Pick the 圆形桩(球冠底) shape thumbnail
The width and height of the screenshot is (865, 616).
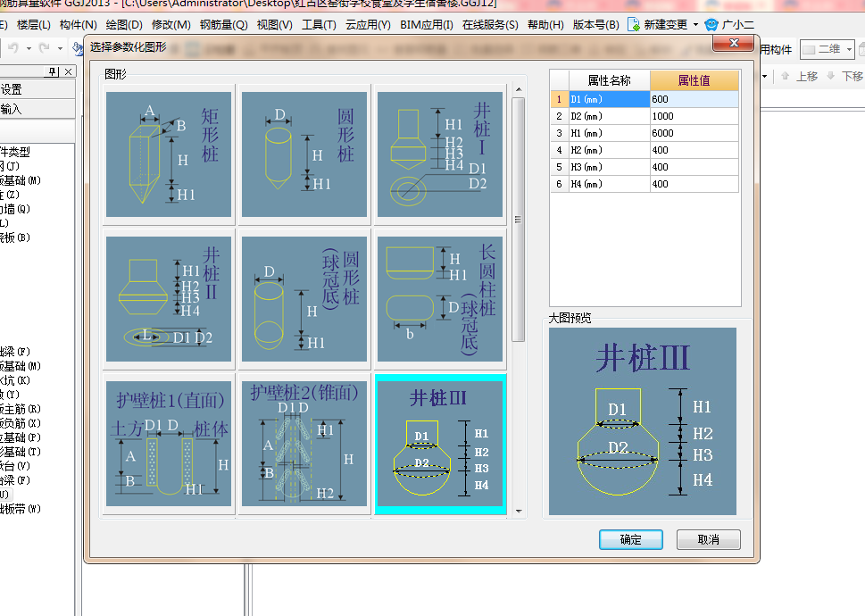pos(304,299)
